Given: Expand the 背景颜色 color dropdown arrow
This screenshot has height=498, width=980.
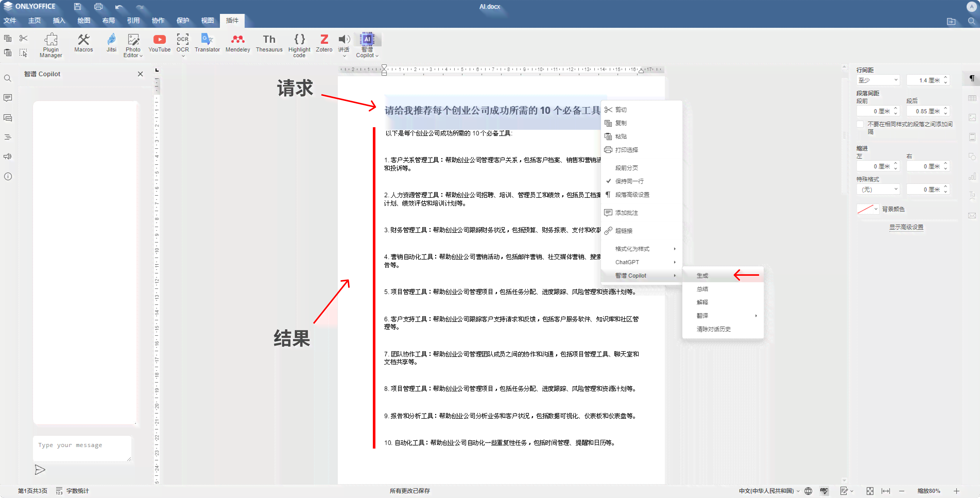Looking at the screenshot, I should point(876,209).
